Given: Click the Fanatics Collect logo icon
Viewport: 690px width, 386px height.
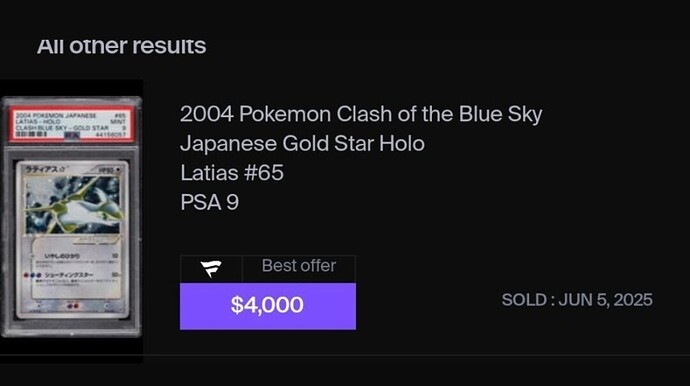Looking at the screenshot, I should pyautogui.click(x=211, y=268).
